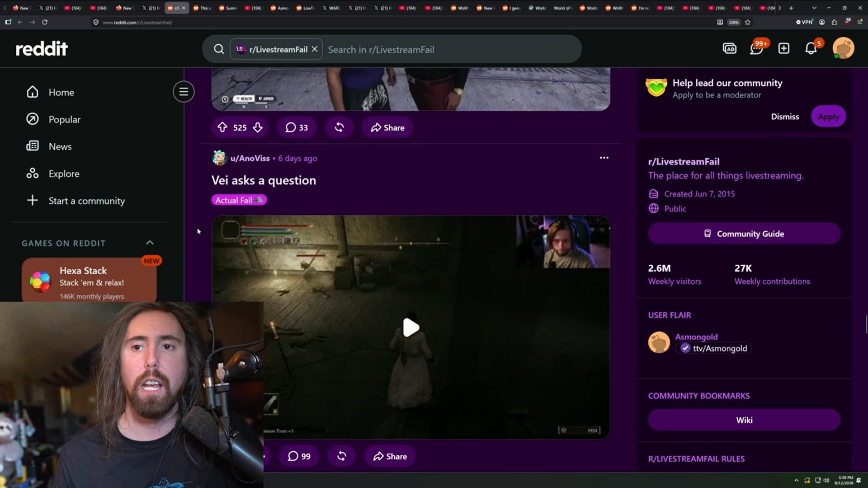Click the Create post plus icon
The width and height of the screenshot is (868, 488).
click(x=783, y=48)
